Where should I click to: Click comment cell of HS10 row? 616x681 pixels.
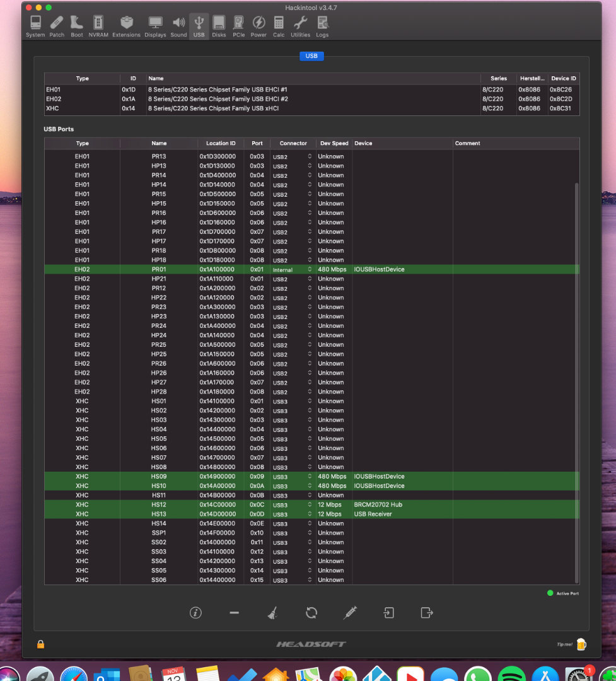pyautogui.click(x=516, y=486)
